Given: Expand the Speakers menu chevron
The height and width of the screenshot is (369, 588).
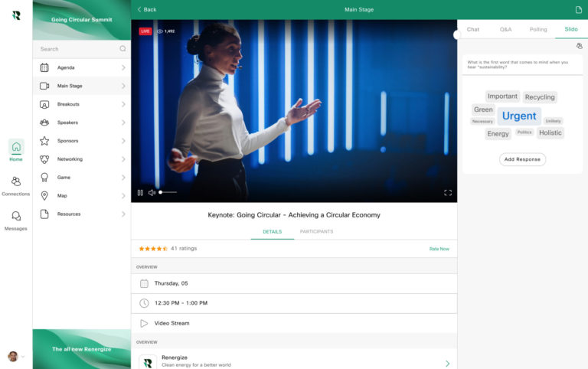Looking at the screenshot, I should [x=123, y=122].
